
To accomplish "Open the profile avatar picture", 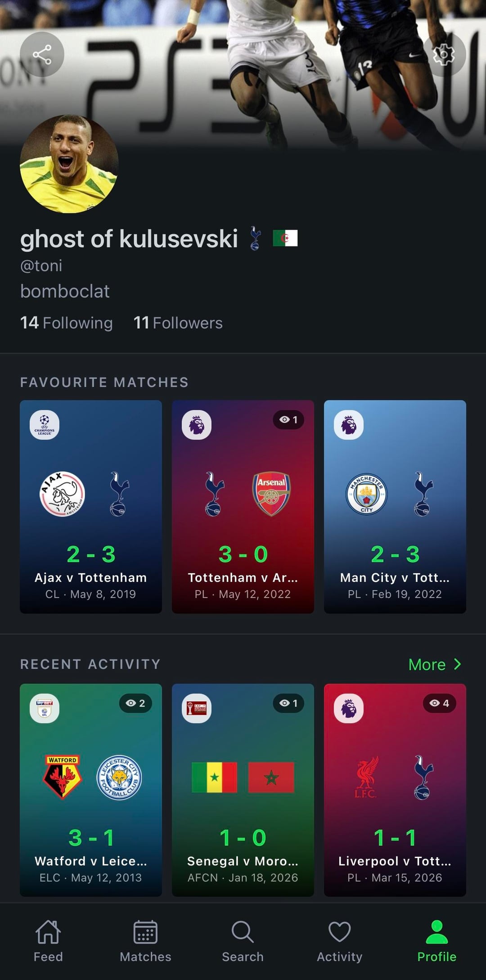I will 69,164.
